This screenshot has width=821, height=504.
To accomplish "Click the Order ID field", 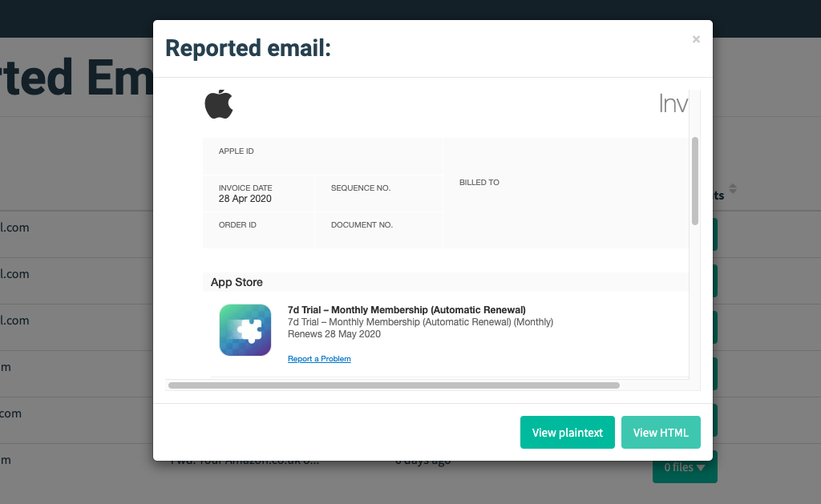I will click(x=237, y=225).
